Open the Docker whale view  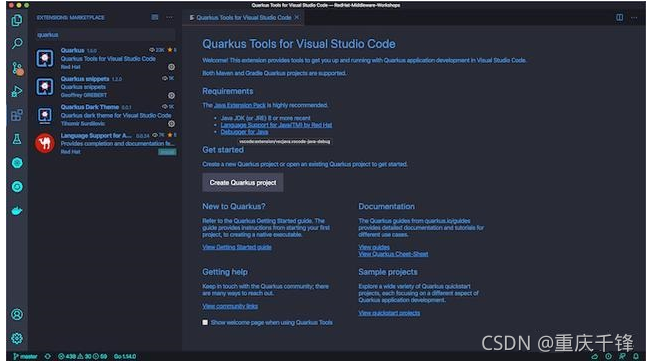17,211
